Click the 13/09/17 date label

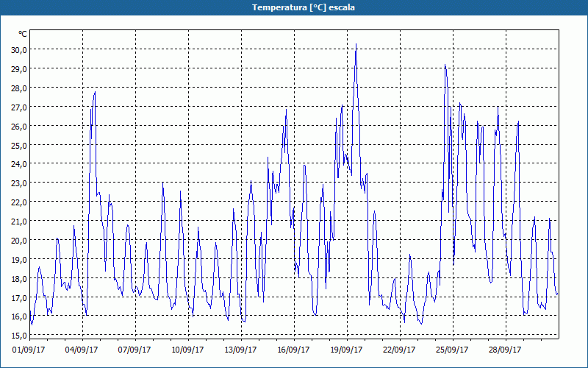coord(240,350)
